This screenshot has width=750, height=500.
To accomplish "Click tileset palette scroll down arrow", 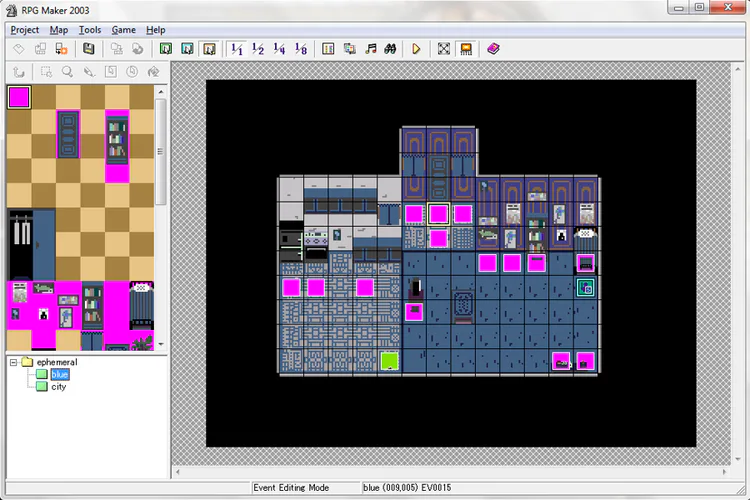I will click(x=161, y=344).
